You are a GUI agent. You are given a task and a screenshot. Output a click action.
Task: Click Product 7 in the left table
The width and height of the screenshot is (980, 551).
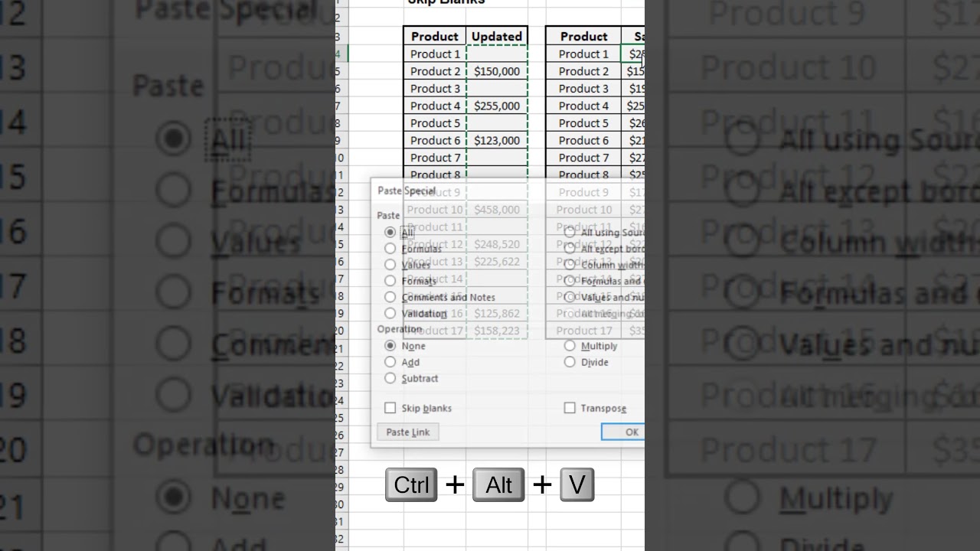[435, 157]
